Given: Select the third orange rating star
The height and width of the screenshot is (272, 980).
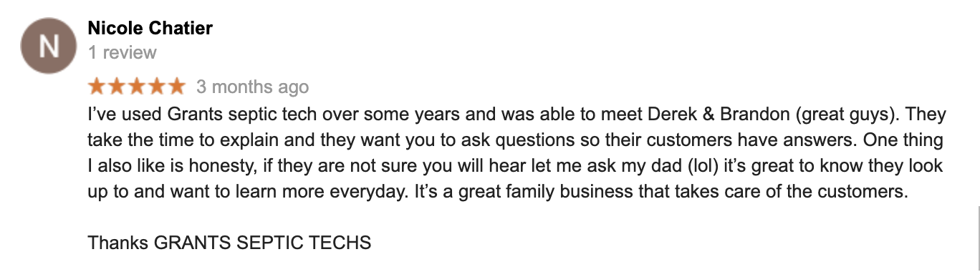Looking at the screenshot, I should 136,87.
